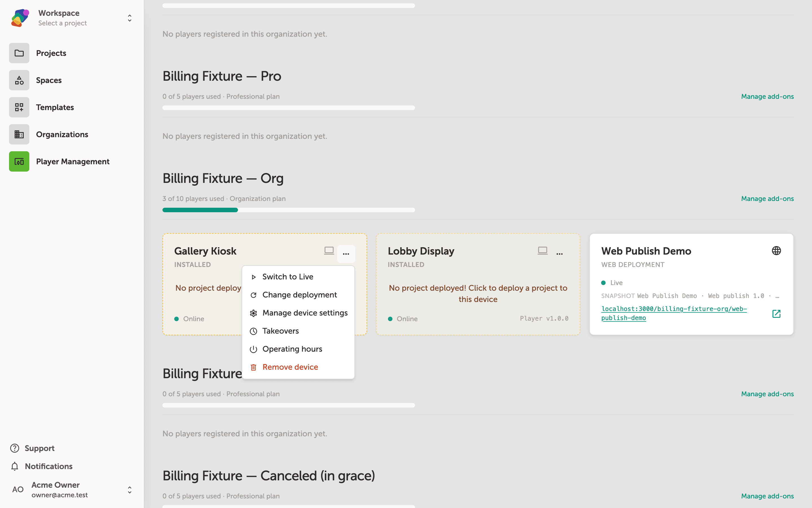Select Switch to Live menu item
Image resolution: width=812 pixels, height=508 pixels.
[298, 277]
